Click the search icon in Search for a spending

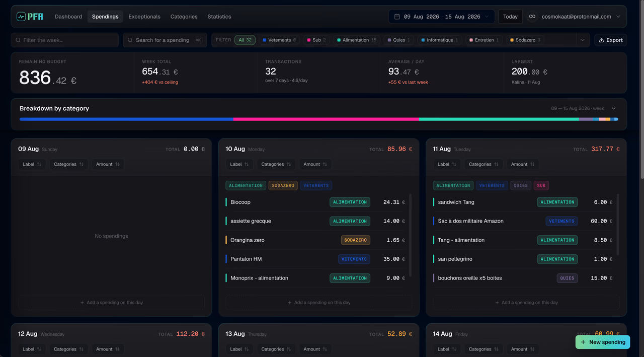click(130, 40)
